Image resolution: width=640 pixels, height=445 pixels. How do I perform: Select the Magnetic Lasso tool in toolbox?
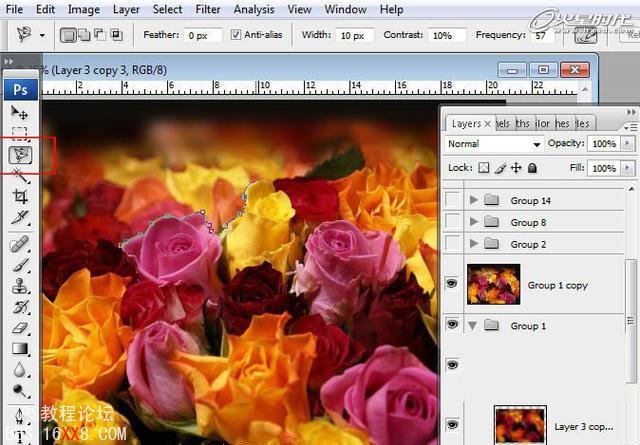(x=20, y=155)
